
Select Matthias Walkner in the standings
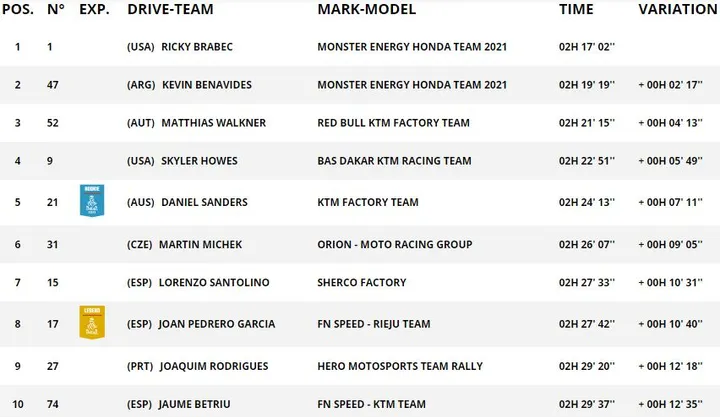coord(214,123)
